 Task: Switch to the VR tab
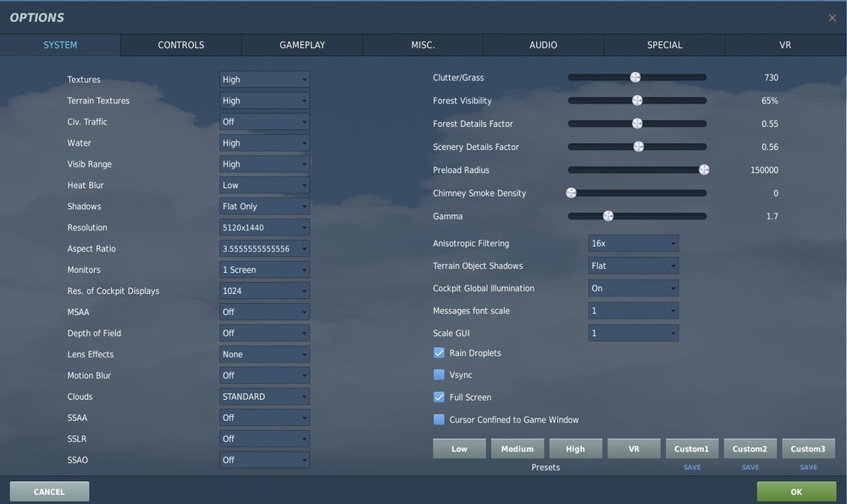click(x=784, y=45)
